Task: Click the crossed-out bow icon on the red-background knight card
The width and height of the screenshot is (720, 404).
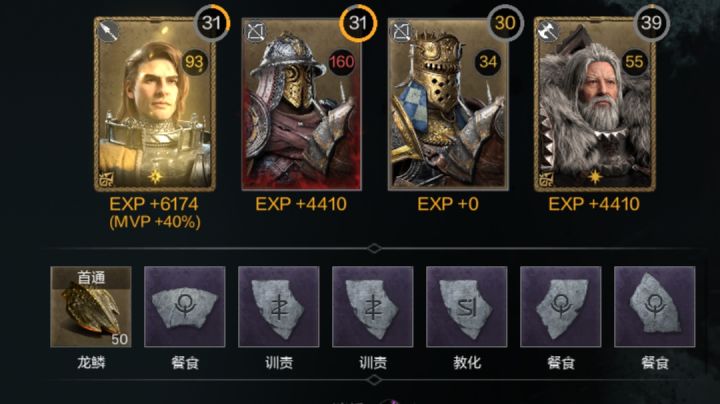Action: (x=255, y=32)
